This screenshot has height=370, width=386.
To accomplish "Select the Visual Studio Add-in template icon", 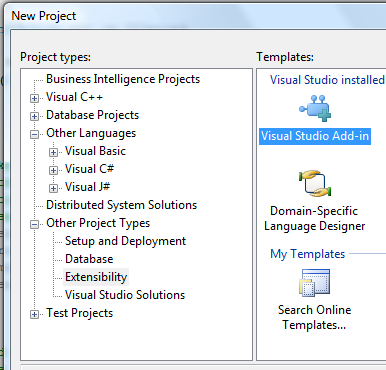I will point(315,108).
